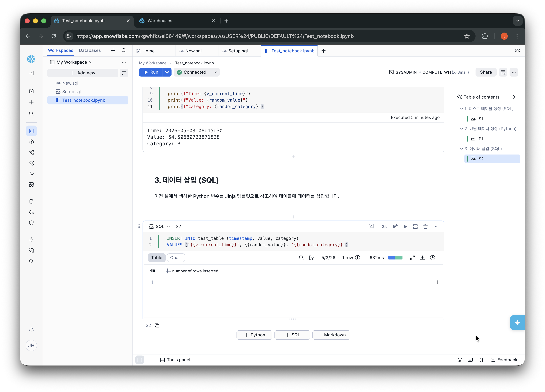
Task: Open the Connected status dropdown
Action: click(x=215, y=72)
